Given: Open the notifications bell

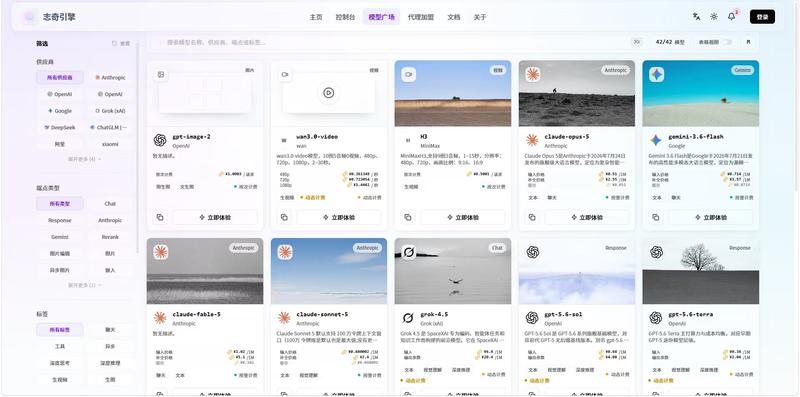Looking at the screenshot, I should pos(732,17).
